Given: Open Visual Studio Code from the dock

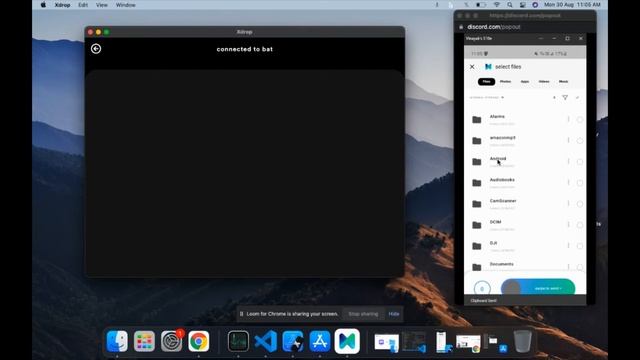Looking at the screenshot, I should point(266,341).
